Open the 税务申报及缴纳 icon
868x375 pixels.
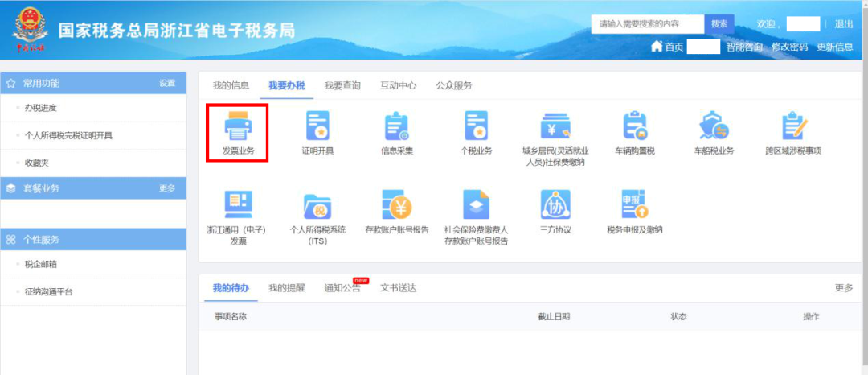pyautogui.click(x=635, y=204)
